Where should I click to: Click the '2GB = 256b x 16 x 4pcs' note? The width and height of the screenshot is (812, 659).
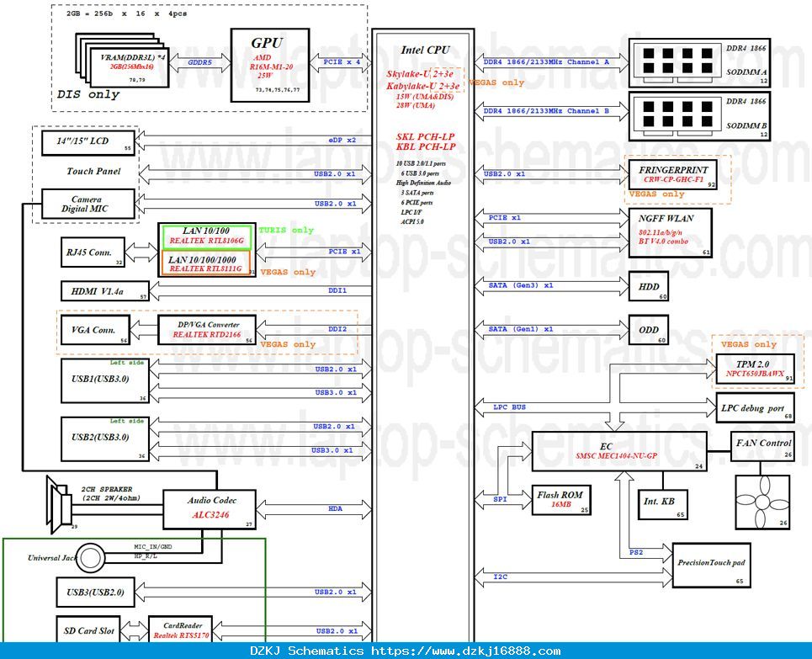(126, 13)
